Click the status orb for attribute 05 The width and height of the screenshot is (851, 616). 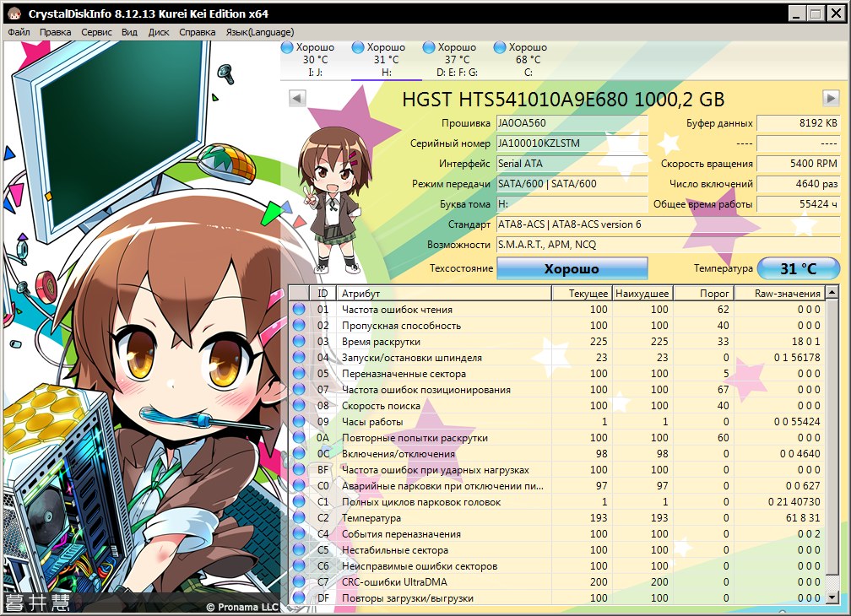[299, 374]
